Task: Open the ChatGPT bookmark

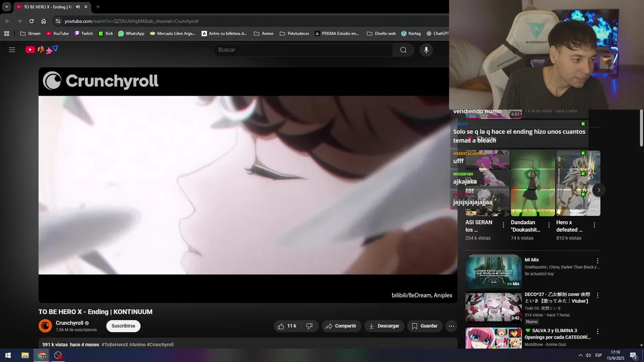Action: [x=437, y=34]
